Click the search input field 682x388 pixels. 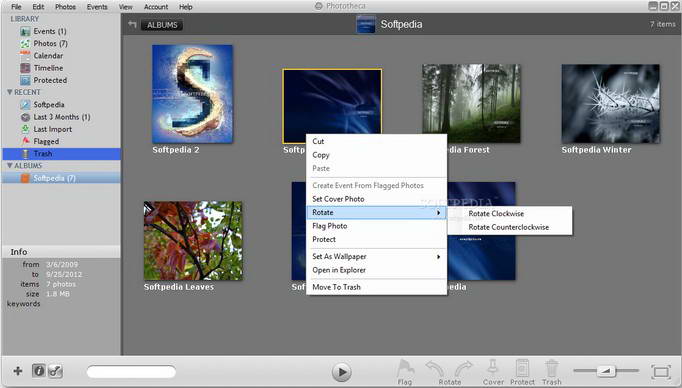[131, 371]
